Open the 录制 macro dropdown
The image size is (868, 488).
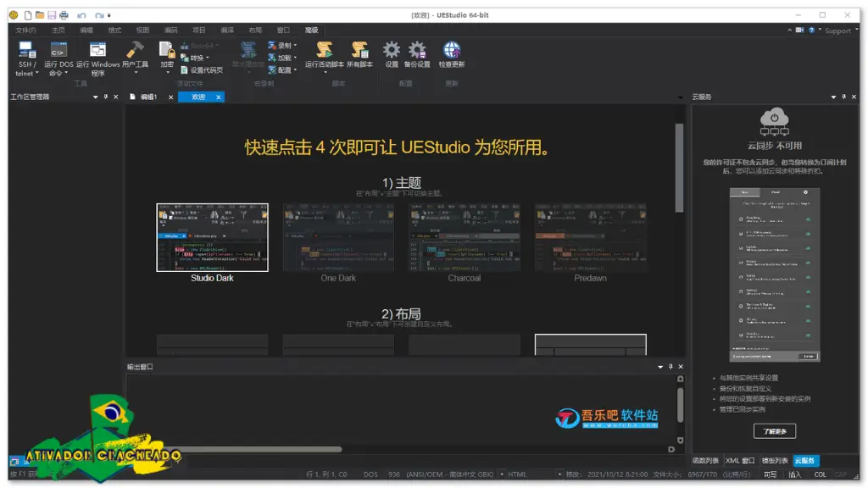295,46
